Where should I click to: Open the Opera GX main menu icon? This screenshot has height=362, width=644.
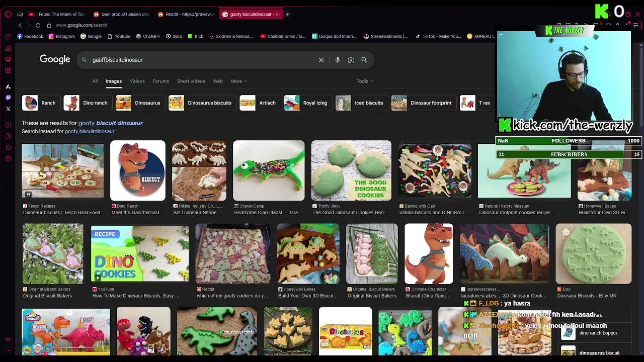click(x=8, y=14)
